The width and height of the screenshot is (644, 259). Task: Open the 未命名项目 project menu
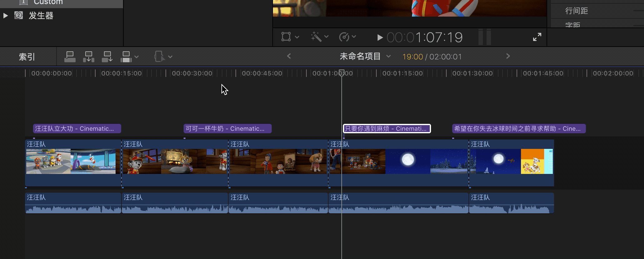(x=365, y=56)
